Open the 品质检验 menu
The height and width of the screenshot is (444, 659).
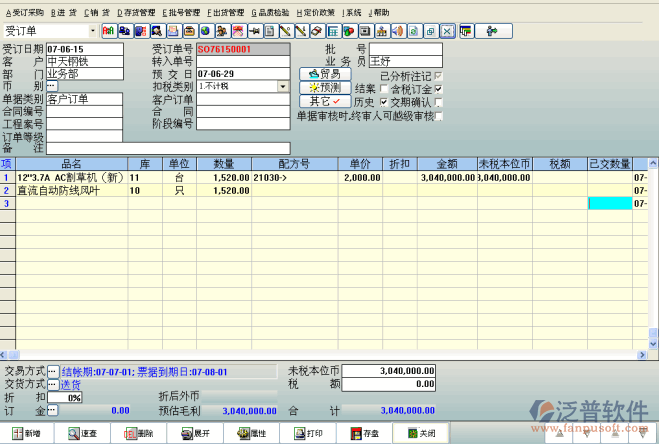tap(272, 12)
